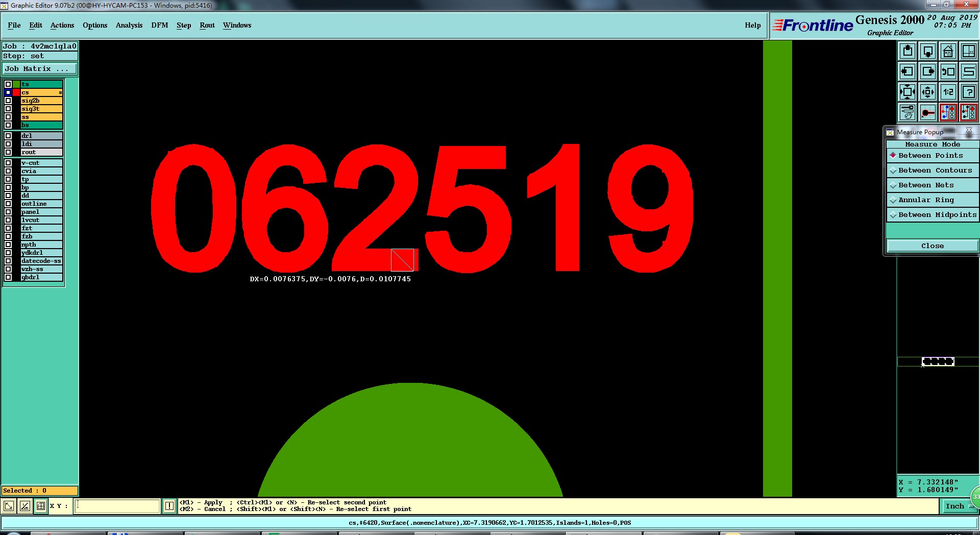980x535 pixels.
Task: Select the ss layer name
Action: pyautogui.click(x=42, y=117)
